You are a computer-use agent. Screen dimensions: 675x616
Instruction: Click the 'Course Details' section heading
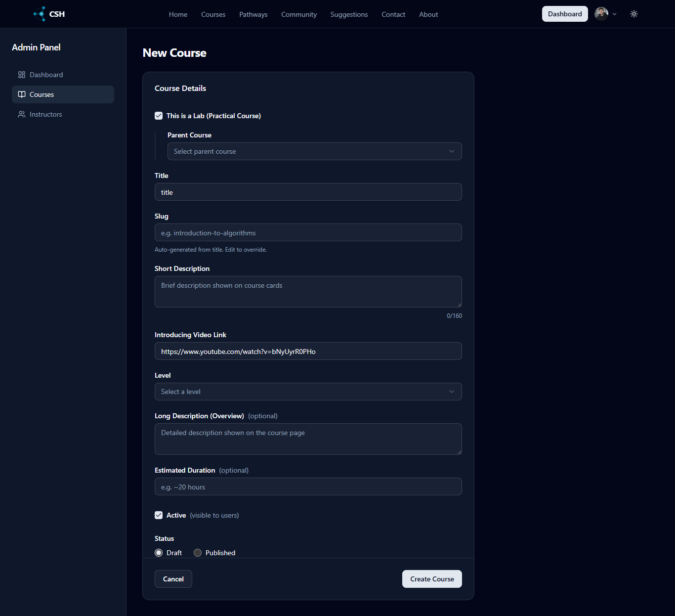coord(180,88)
